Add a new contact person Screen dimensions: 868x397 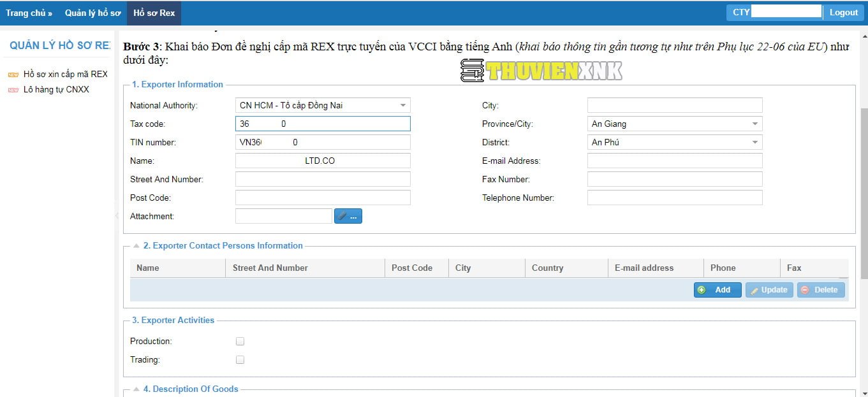717,290
